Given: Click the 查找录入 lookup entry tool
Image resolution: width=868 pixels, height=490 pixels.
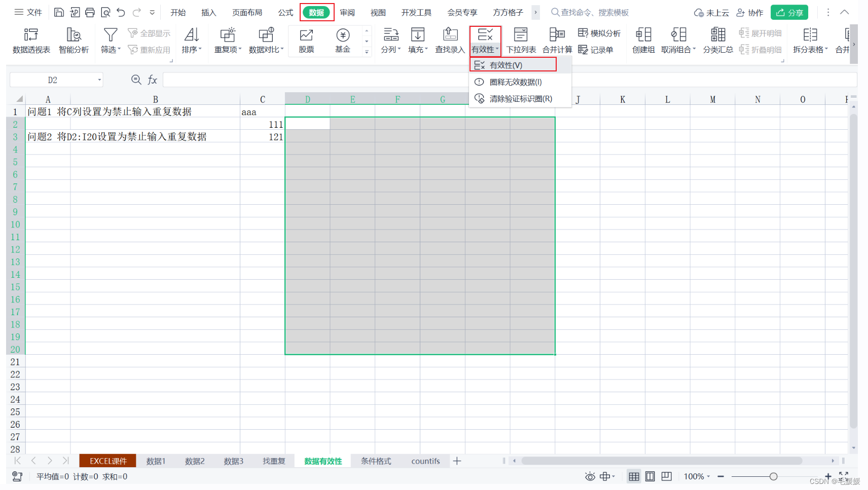Looking at the screenshot, I should (x=450, y=41).
